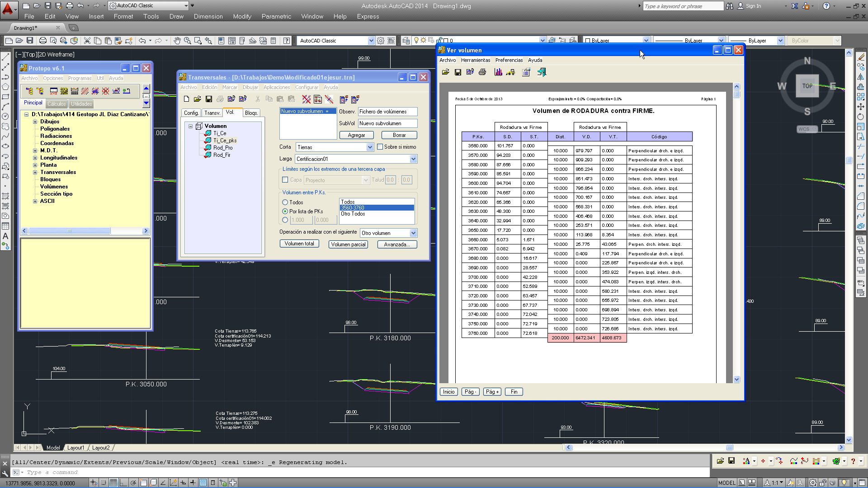
Task: Expand the M.D.T. tree node
Action: tap(35, 150)
